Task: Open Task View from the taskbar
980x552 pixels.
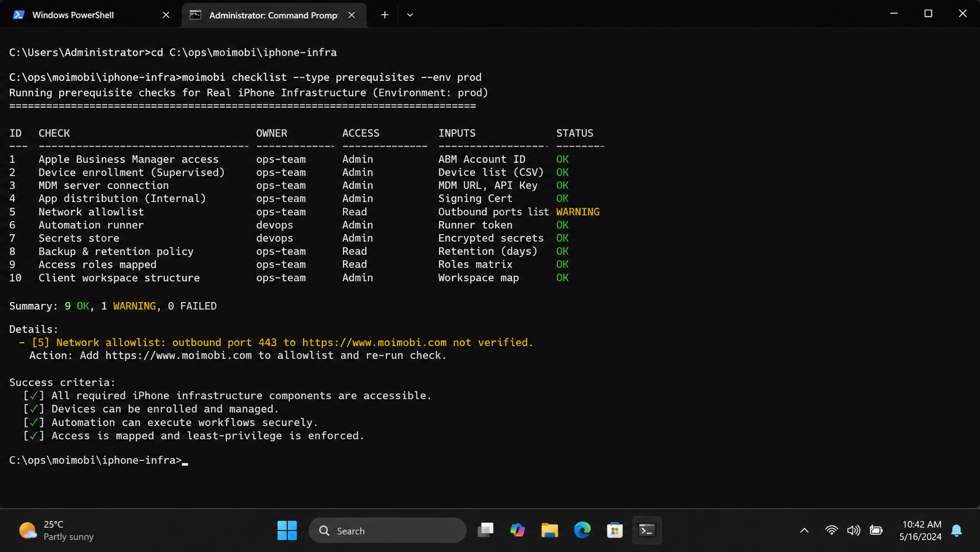Action: tap(485, 530)
